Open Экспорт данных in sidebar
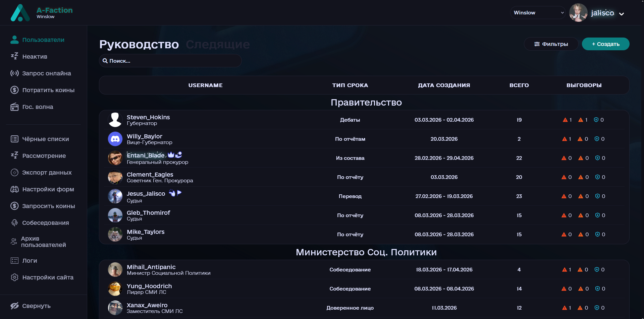Viewport: 644px width, 319px height. pyautogui.click(x=47, y=173)
